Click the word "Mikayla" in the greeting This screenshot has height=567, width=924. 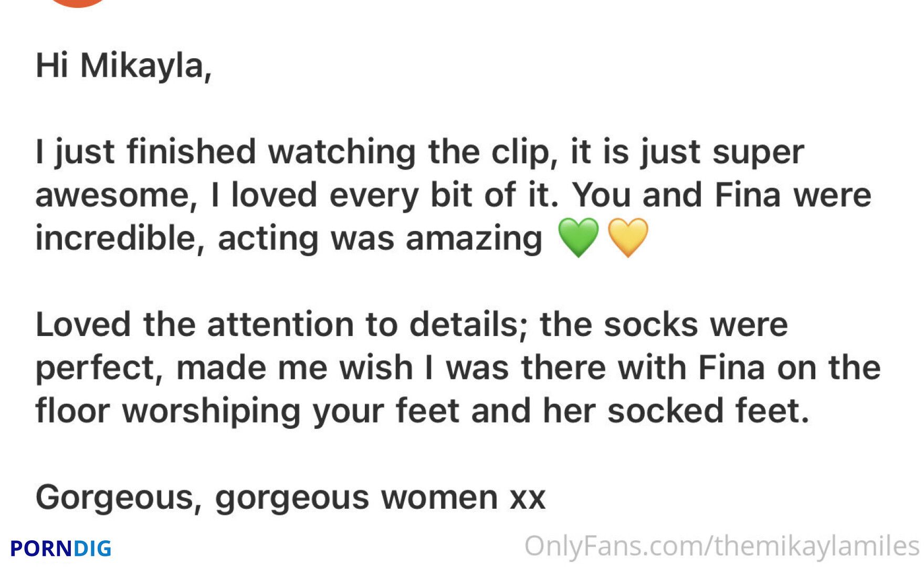click(x=142, y=67)
